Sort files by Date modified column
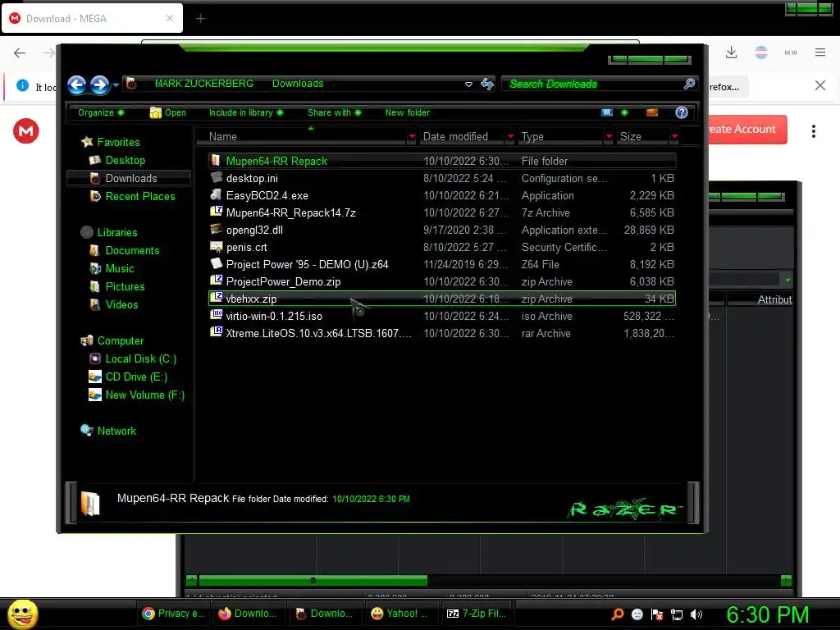The height and width of the screenshot is (630, 840). point(455,137)
